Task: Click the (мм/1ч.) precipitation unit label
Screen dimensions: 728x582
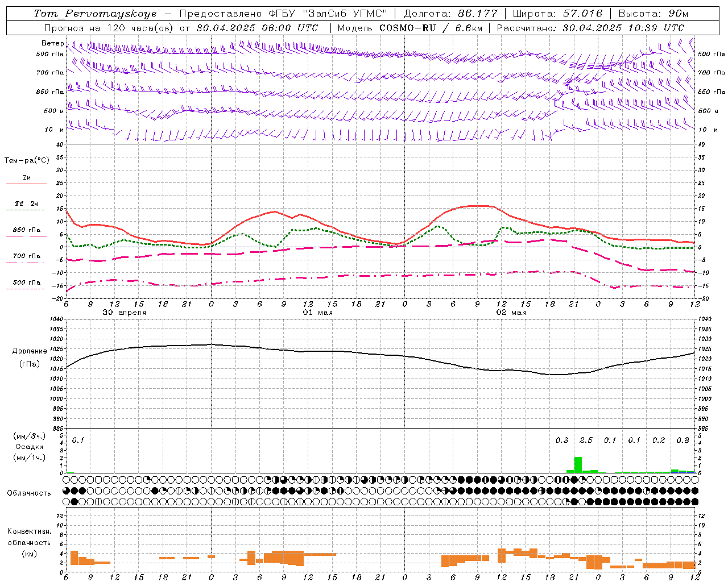Action: pos(30,458)
